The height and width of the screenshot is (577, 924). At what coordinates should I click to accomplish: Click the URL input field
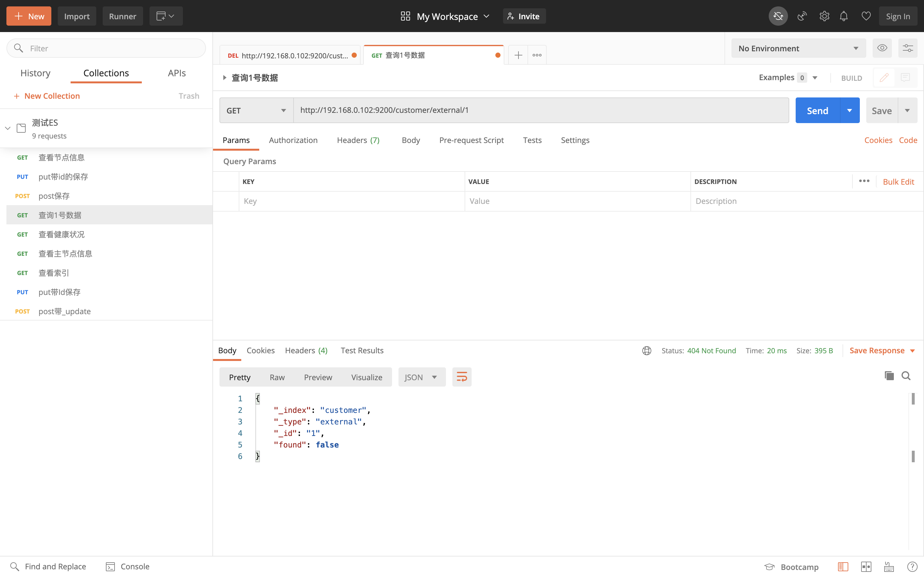click(x=541, y=110)
